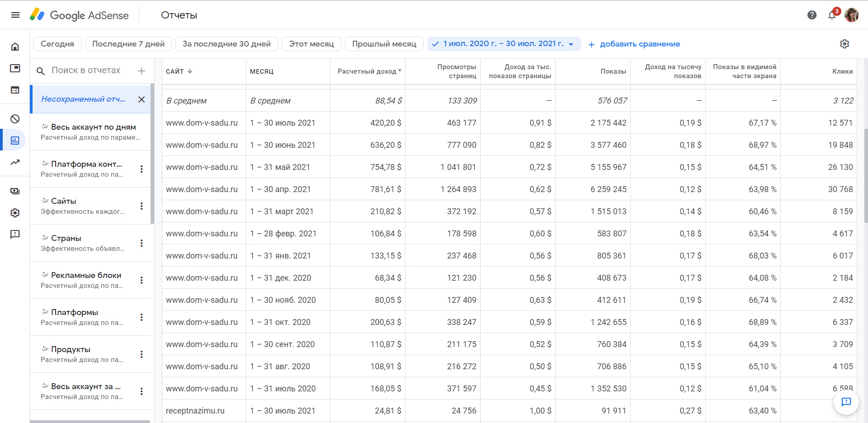Open the account avatar menu
The height and width of the screenshot is (423, 868).
coord(852,15)
